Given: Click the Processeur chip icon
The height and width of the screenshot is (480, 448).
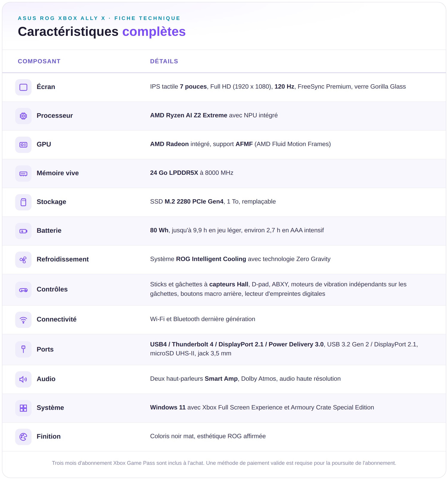Looking at the screenshot, I should click(23, 116).
